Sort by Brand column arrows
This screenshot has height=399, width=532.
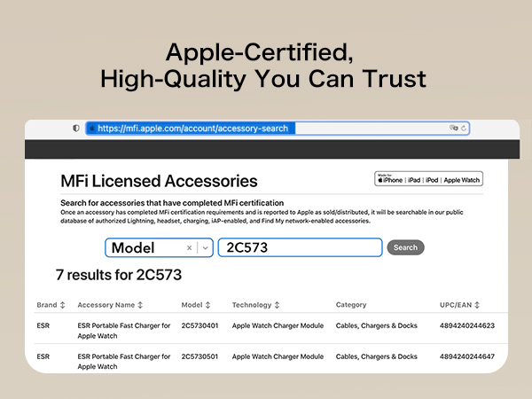pos(62,305)
